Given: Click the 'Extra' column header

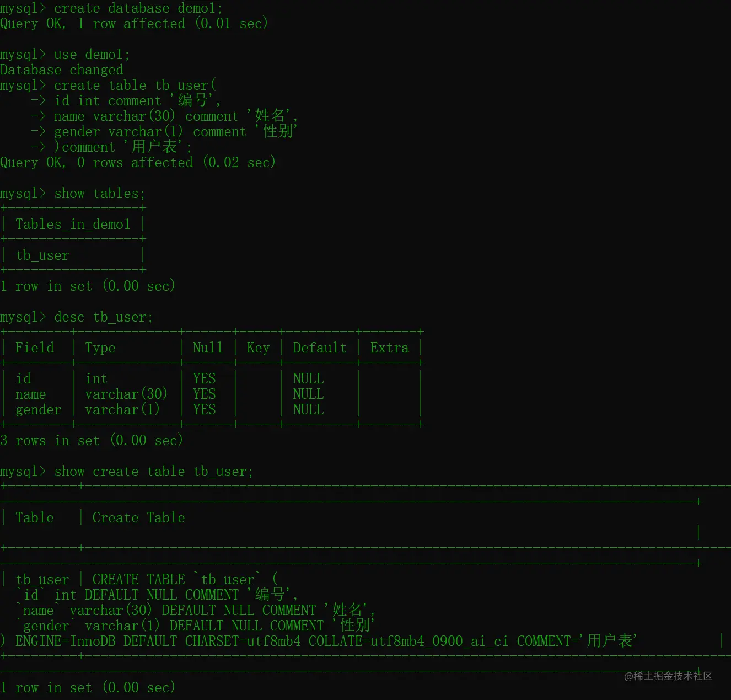Looking at the screenshot, I should 389,348.
